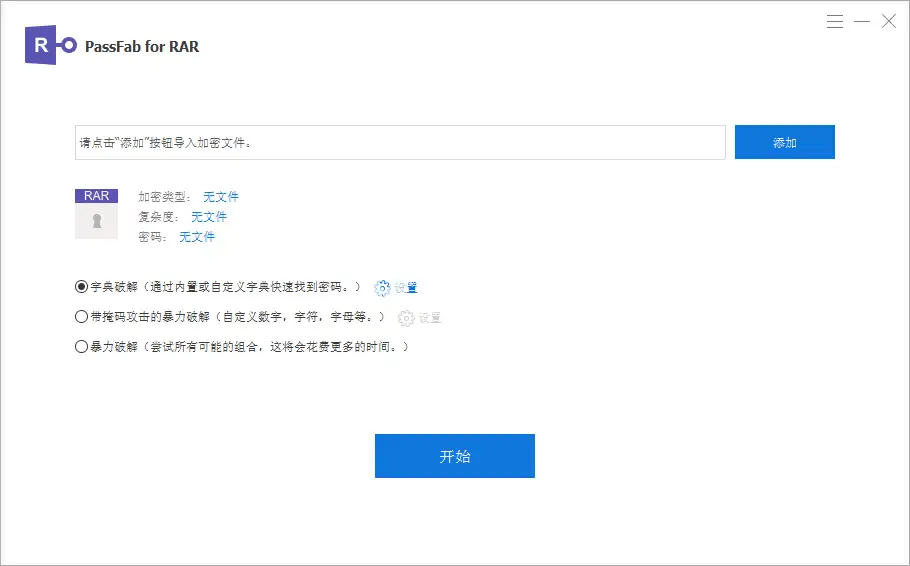Click the 开始 start button

[454, 456]
